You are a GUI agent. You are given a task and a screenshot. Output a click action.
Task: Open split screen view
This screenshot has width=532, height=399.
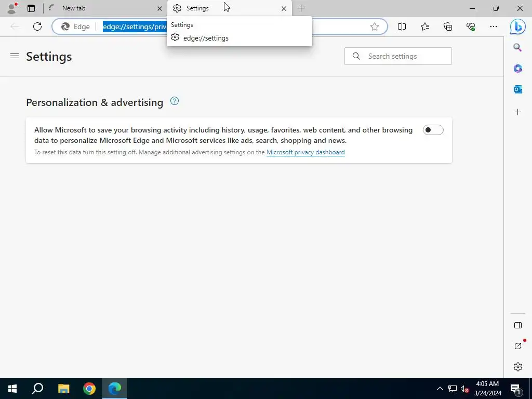[402, 26]
